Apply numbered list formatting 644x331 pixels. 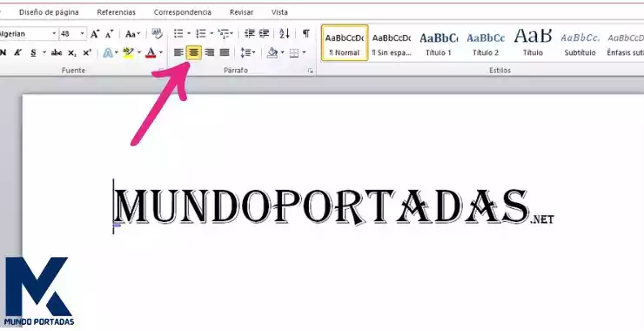coord(201,33)
